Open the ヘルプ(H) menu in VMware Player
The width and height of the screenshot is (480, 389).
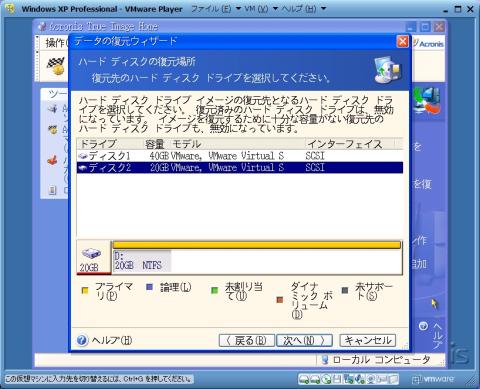point(298,9)
